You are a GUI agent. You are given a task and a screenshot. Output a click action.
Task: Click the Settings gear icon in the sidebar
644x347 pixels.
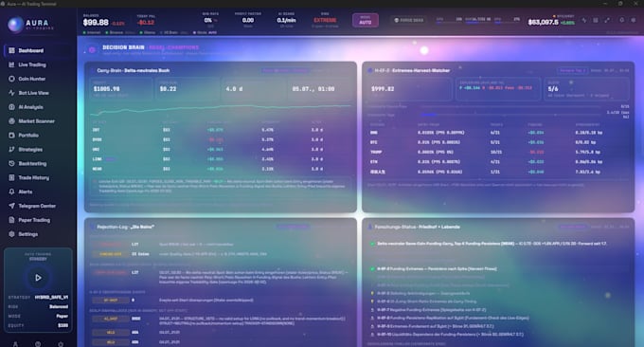click(11, 234)
